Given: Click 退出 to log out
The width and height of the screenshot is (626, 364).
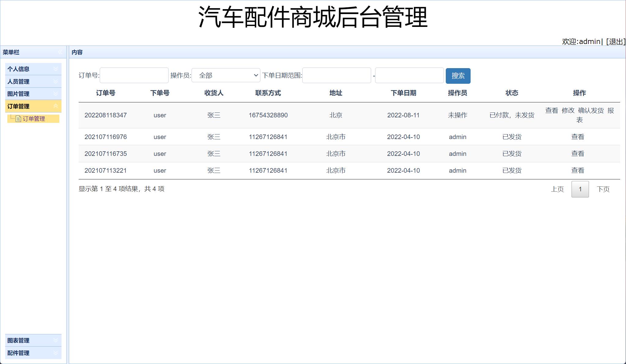Looking at the screenshot, I should pyautogui.click(x=616, y=42).
